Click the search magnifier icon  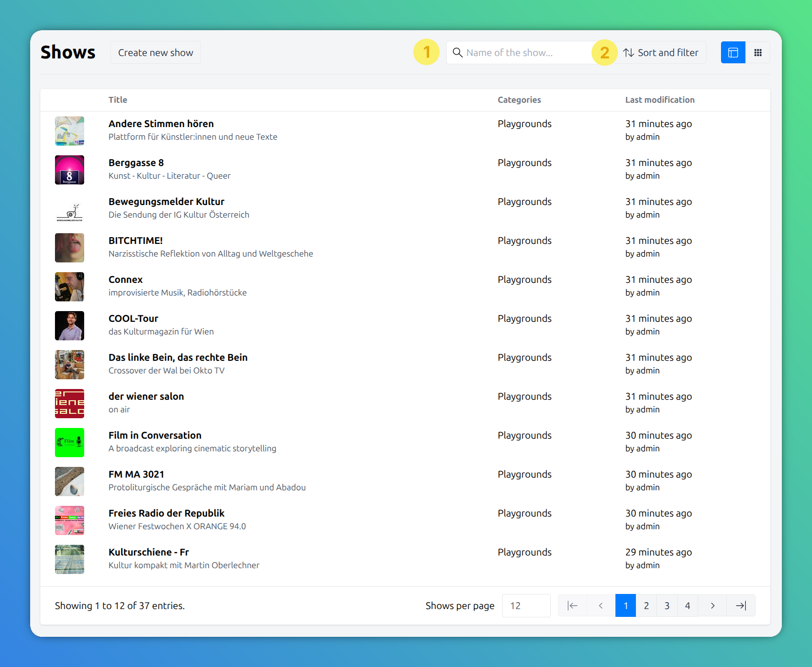(x=457, y=53)
